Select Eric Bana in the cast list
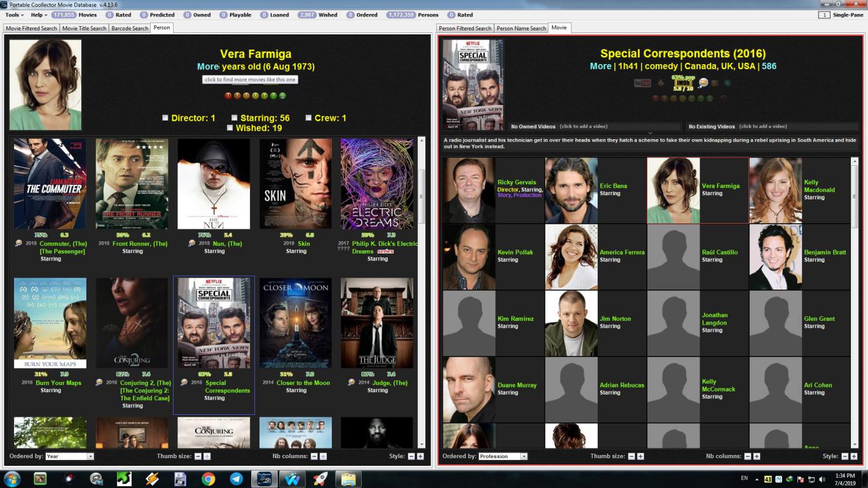 [595, 191]
